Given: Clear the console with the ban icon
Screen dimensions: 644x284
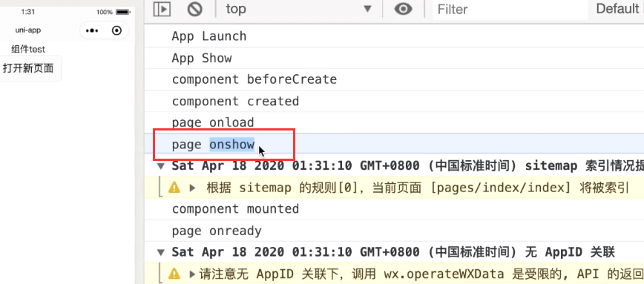Looking at the screenshot, I should [194, 9].
